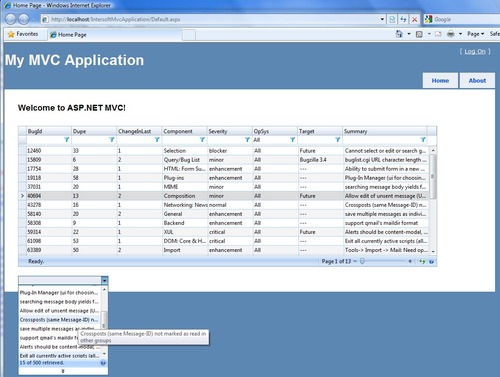Click the grid scrollbar down arrow
Image resolution: width=500 pixels, height=377 pixels.
433,252
